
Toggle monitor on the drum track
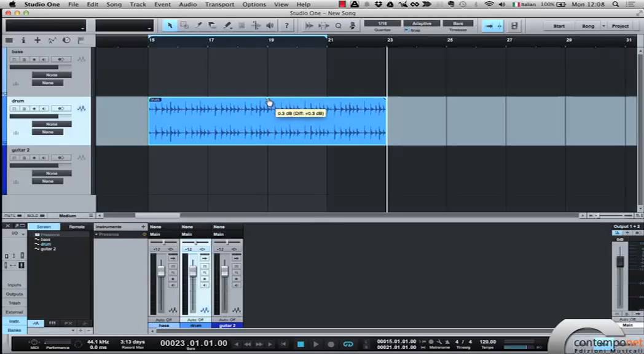[44, 109]
